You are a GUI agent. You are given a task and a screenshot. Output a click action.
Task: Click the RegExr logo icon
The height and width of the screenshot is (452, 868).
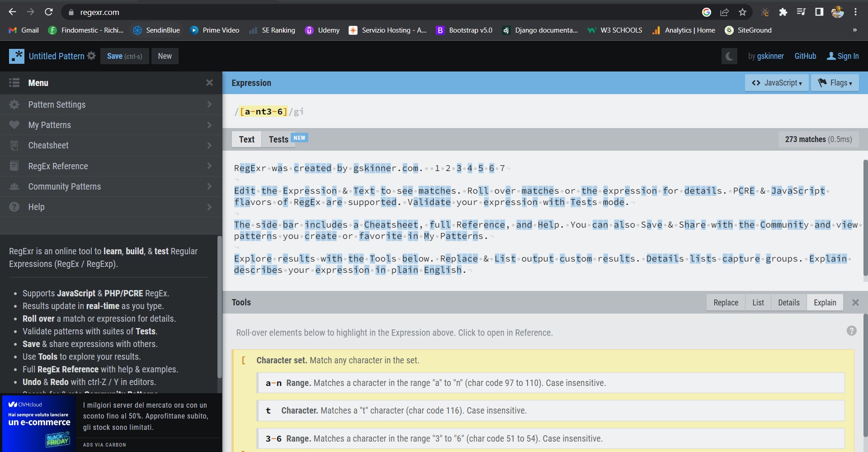click(16, 56)
